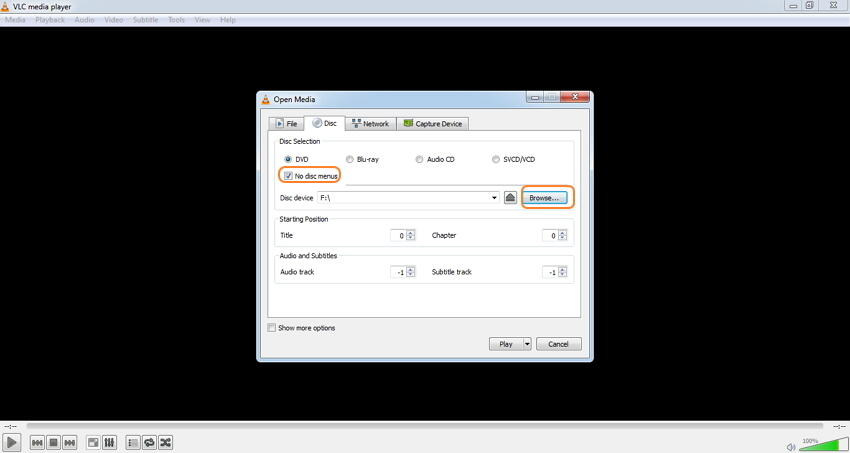This screenshot has width=850, height=453.
Task: Click the Title value field
Action: (x=398, y=235)
